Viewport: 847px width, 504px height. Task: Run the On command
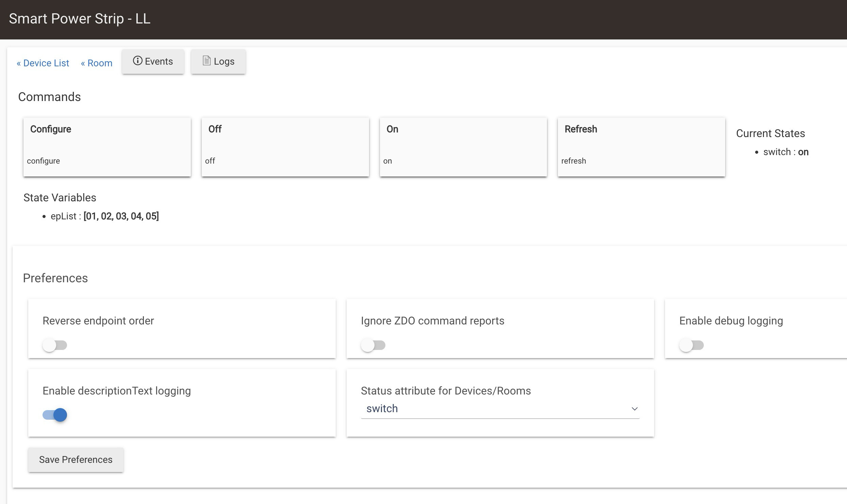coord(463,147)
